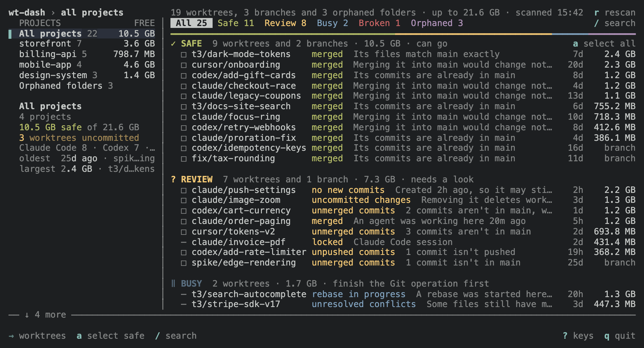Viewport: 644px width, 348px height.
Task: Click the 10.5 GB safe summary line
Action: pos(79,127)
